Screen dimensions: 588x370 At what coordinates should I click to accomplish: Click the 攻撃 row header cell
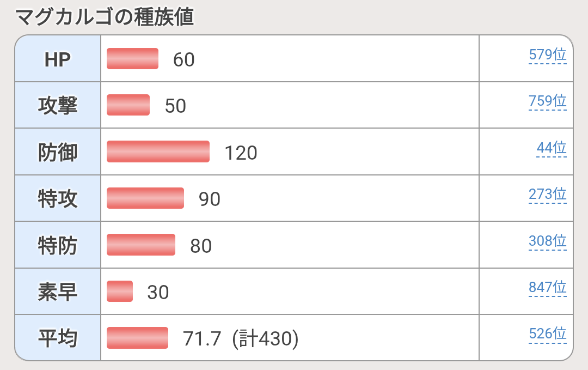pyautogui.click(x=58, y=105)
